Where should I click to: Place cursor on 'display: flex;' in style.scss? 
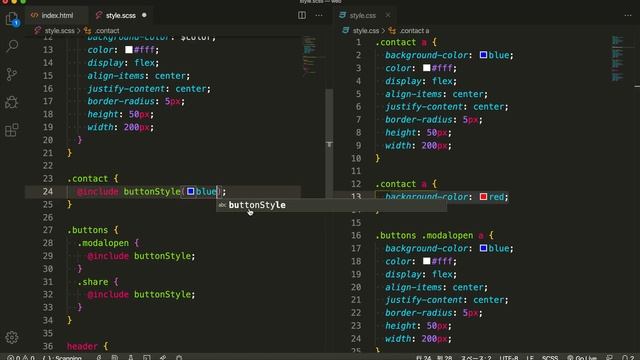point(123,63)
